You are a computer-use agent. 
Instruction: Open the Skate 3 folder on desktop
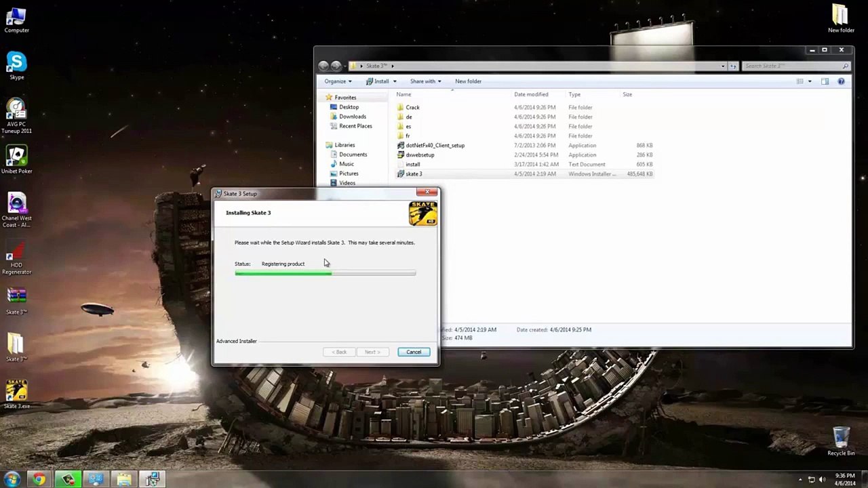(x=16, y=348)
